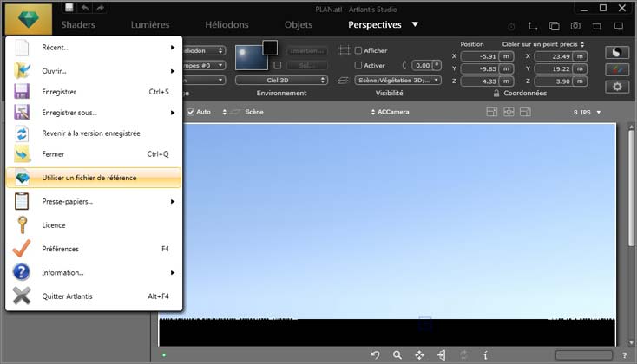The image size is (637, 364).
Task: Click the gear settings button at right
Action: pyautogui.click(x=617, y=87)
